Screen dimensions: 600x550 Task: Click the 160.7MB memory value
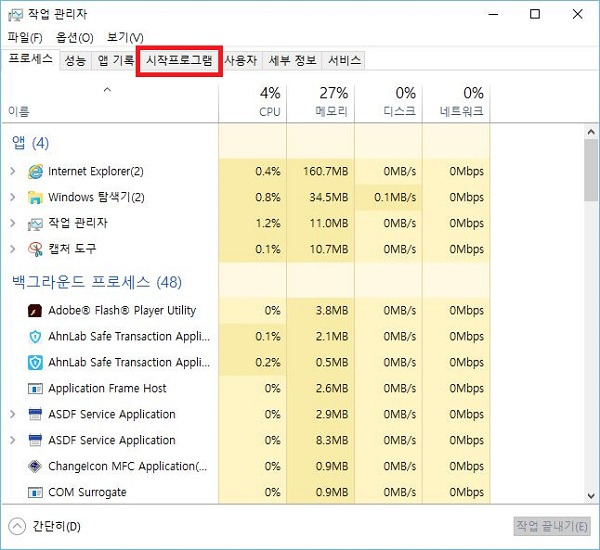(x=326, y=171)
